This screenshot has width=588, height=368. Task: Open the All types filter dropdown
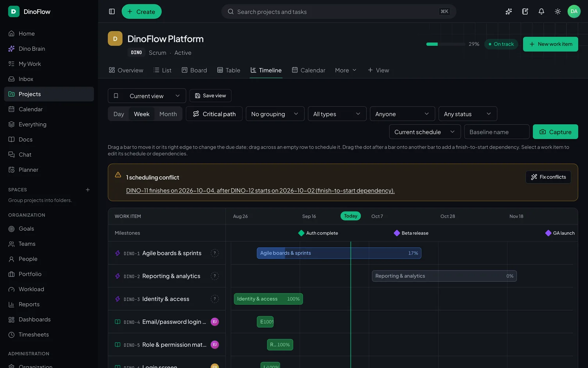pos(337,114)
